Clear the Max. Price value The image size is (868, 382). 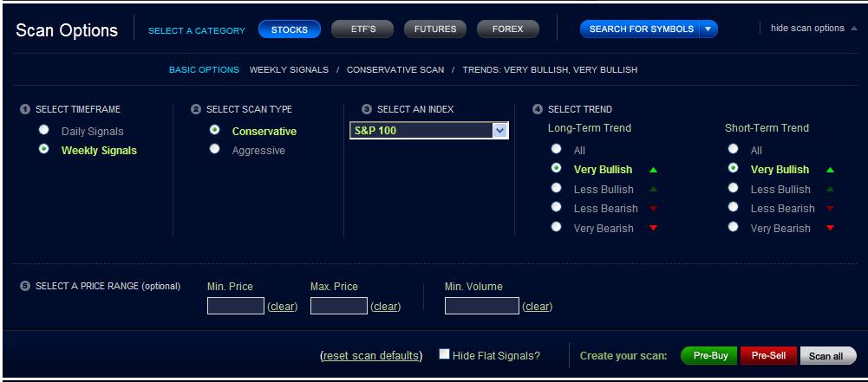(386, 307)
